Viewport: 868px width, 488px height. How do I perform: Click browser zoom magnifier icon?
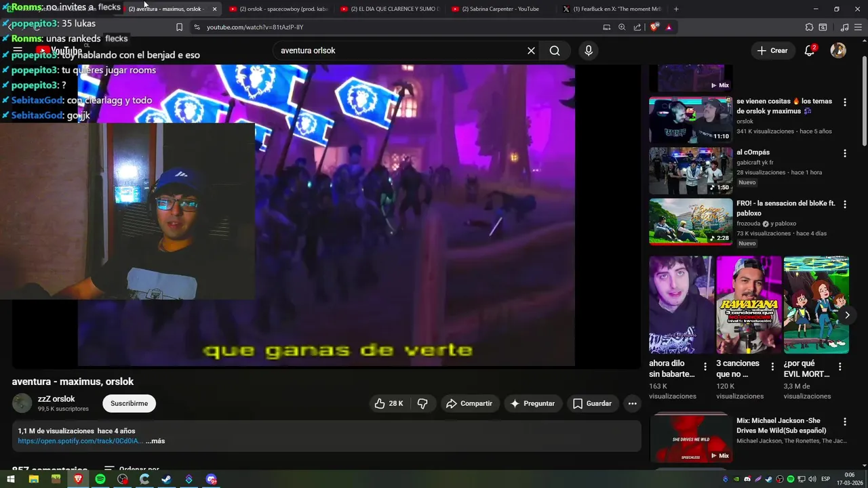click(622, 27)
